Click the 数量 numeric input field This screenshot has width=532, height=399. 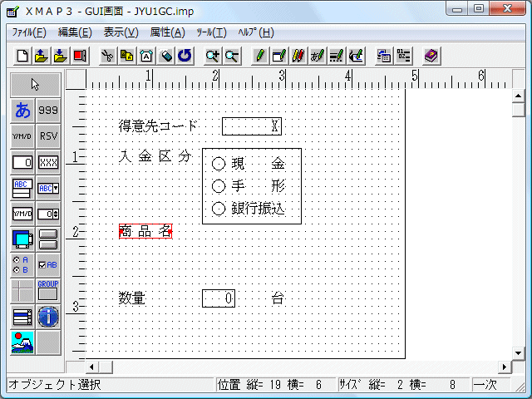pyautogui.click(x=219, y=298)
